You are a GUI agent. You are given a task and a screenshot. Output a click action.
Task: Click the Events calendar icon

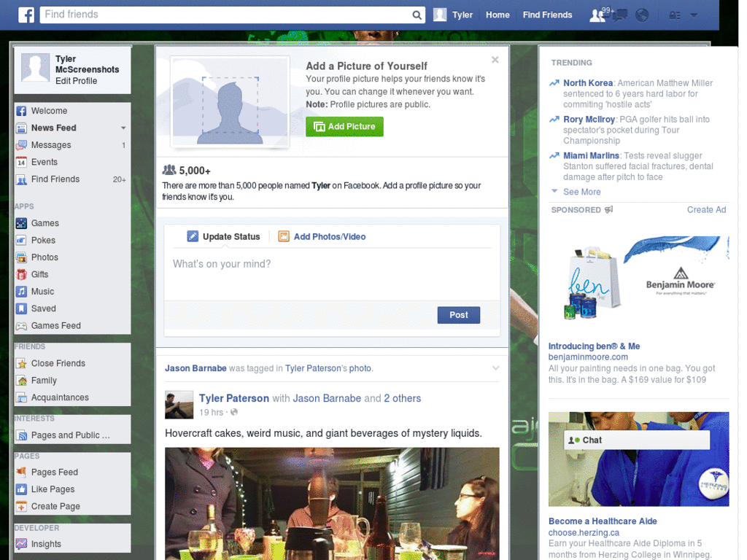click(21, 163)
